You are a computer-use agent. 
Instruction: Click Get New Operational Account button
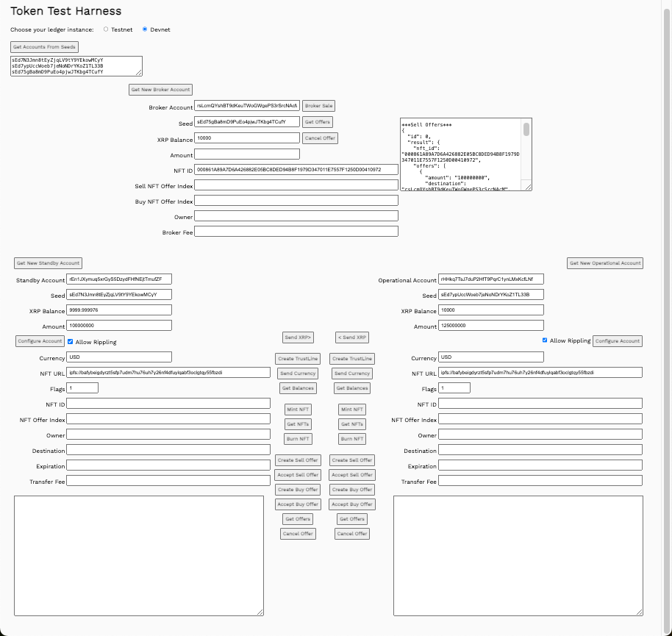coord(605,263)
